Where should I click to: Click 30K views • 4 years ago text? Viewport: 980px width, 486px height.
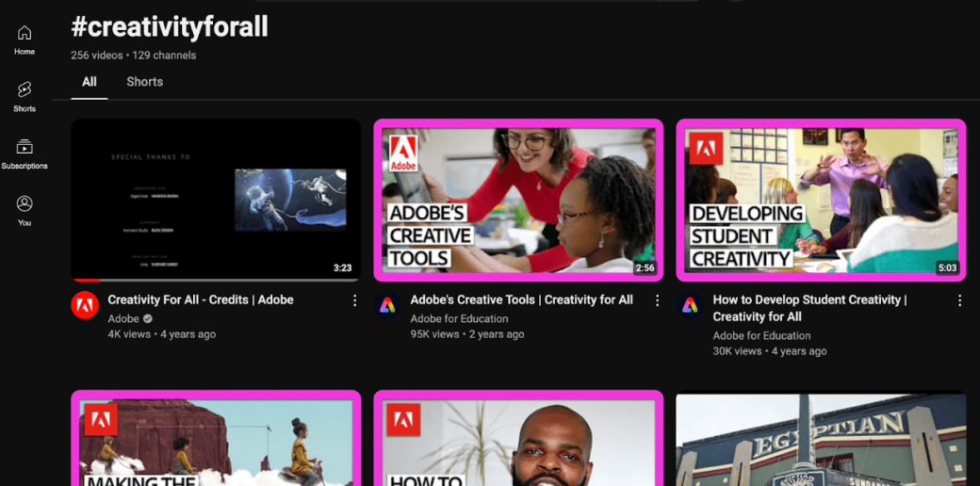(769, 351)
